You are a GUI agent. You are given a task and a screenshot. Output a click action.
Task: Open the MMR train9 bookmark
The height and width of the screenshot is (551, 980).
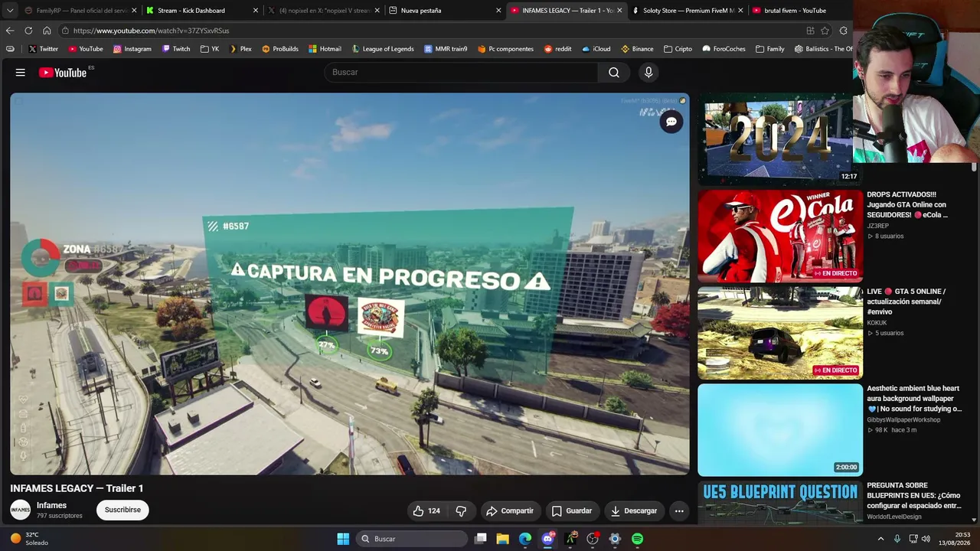click(446, 49)
